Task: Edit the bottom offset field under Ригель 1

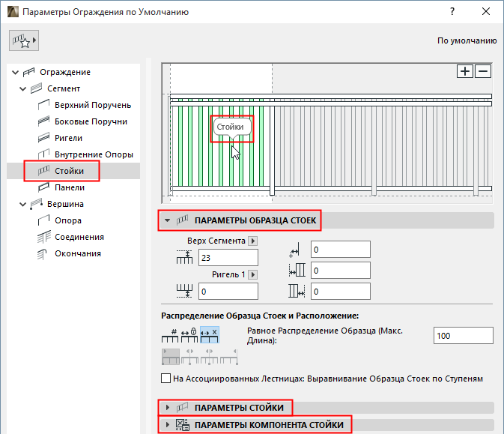Action: click(x=228, y=291)
